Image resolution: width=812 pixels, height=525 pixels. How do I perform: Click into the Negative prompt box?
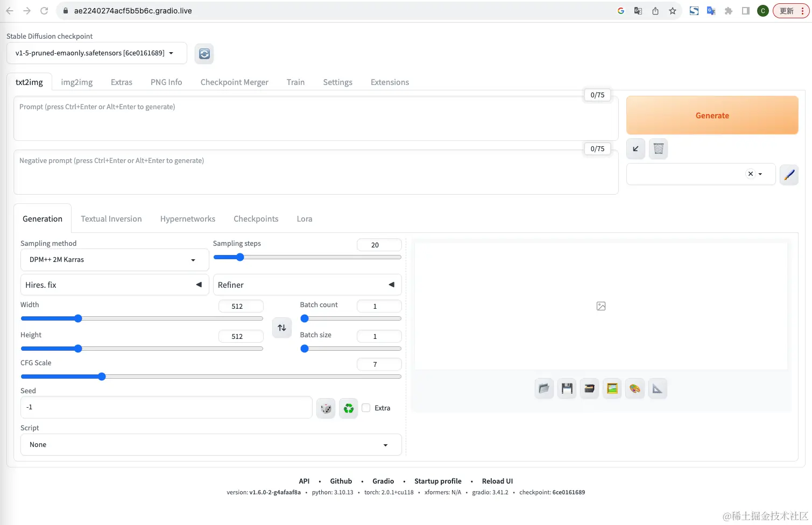316,172
